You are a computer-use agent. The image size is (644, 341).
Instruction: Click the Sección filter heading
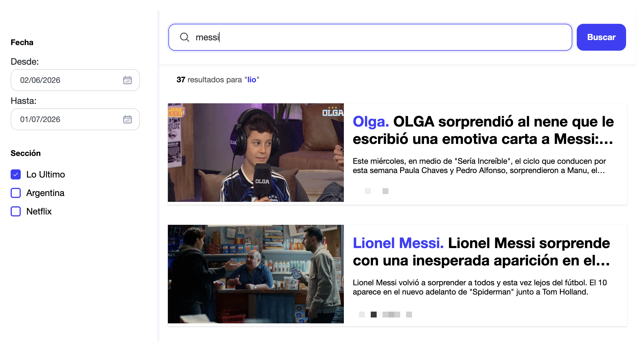(x=26, y=153)
